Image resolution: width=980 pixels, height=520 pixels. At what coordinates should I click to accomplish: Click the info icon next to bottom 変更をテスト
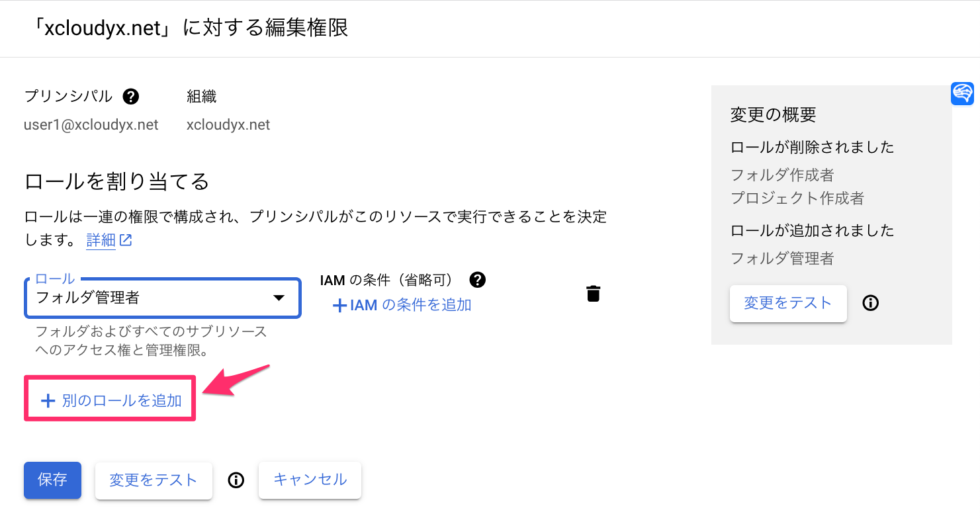click(236, 480)
